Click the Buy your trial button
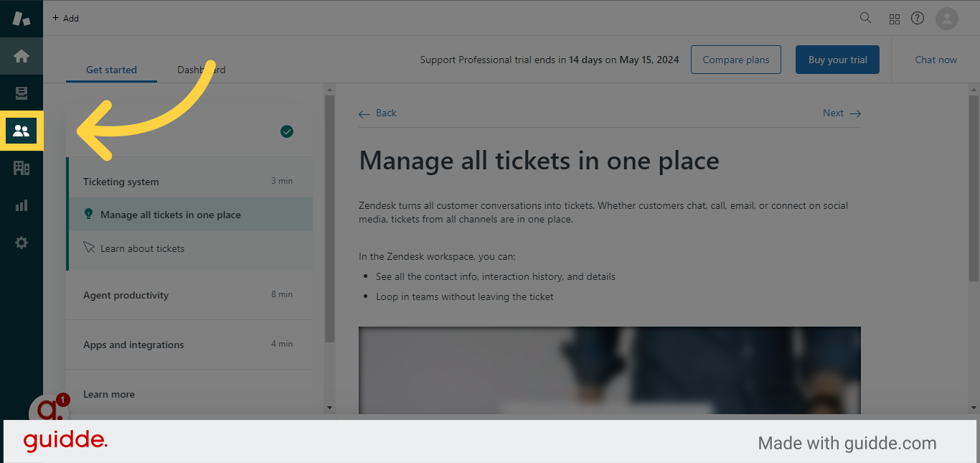 [x=837, y=60]
